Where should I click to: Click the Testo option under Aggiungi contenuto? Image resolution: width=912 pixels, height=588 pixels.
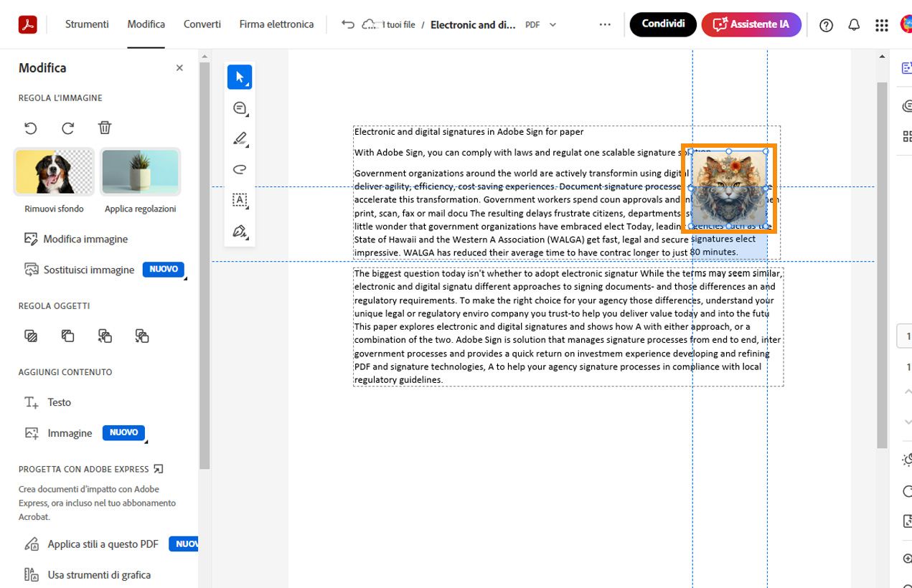(60, 402)
